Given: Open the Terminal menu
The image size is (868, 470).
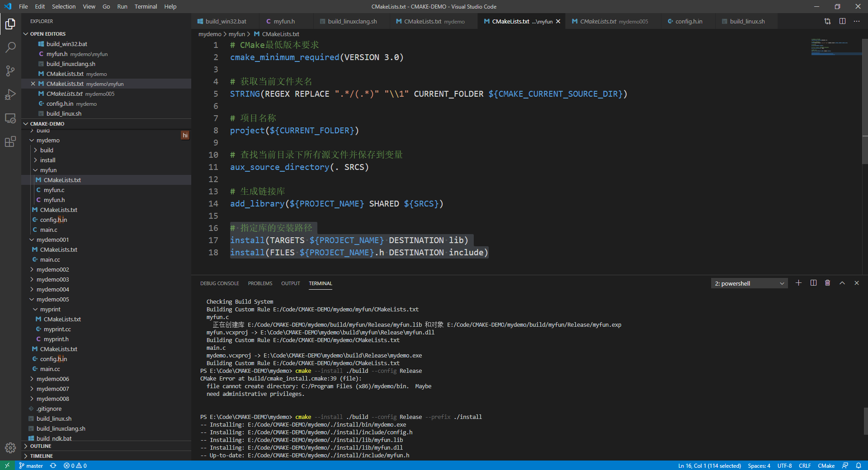Looking at the screenshot, I should click(146, 6).
